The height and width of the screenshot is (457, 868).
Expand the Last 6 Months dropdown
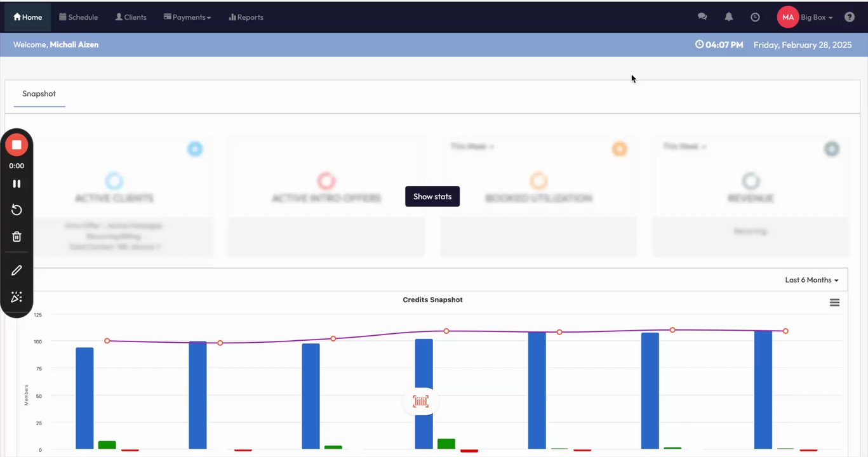[811, 280]
